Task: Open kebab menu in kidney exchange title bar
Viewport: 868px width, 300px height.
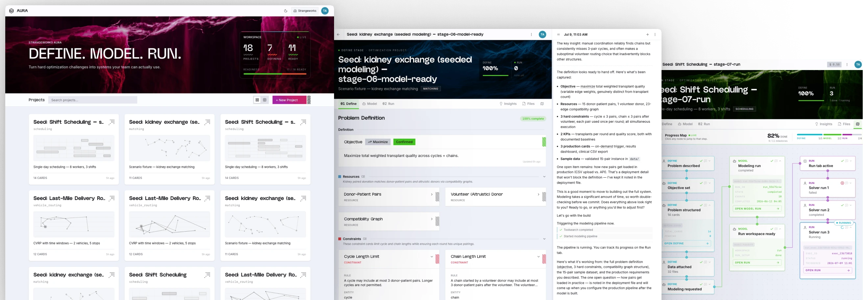Action: (531, 35)
